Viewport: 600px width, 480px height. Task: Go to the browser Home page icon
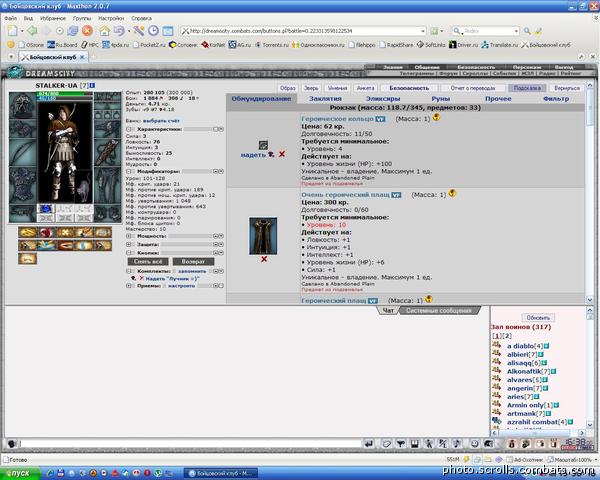tap(104, 31)
